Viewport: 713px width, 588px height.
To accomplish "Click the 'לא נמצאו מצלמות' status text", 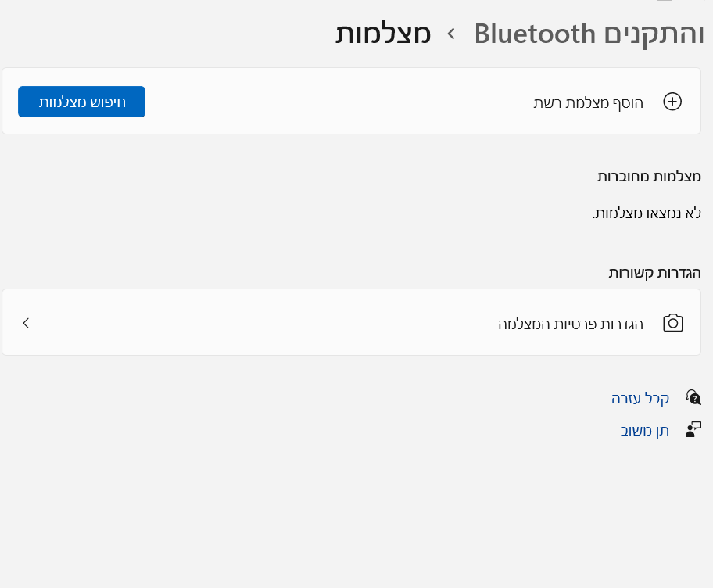I will click(x=647, y=213).
